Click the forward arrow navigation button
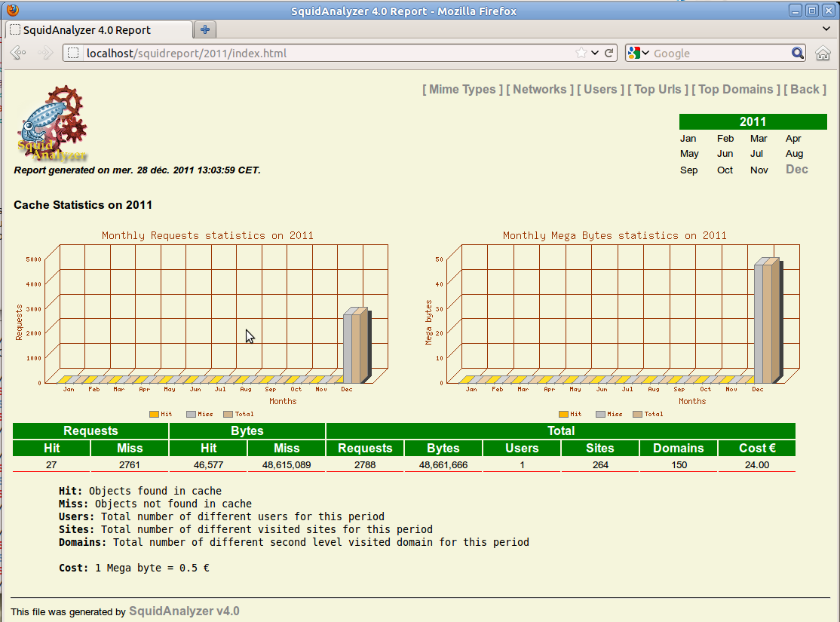The width and height of the screenshot is (840, 622). pyautogui.click(x=44, y=53)
